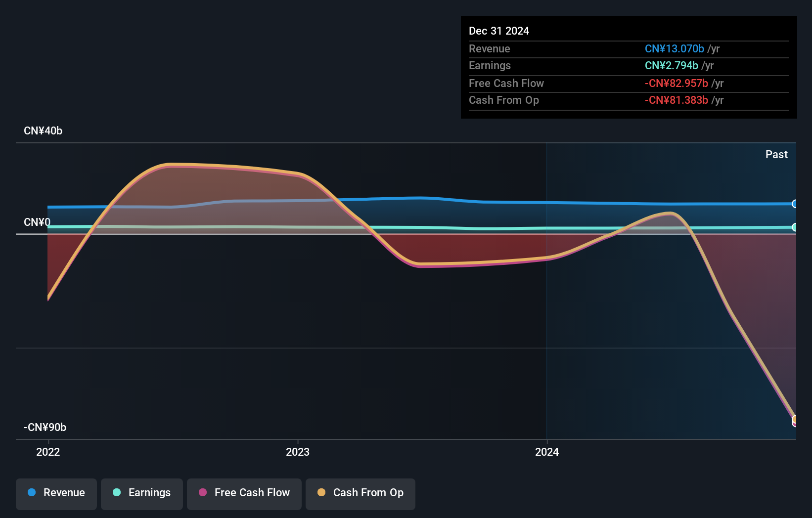Screen dimensions: 812x518
Task: Select the Cash From Op endpoint marker
Action: pos(795,419)
